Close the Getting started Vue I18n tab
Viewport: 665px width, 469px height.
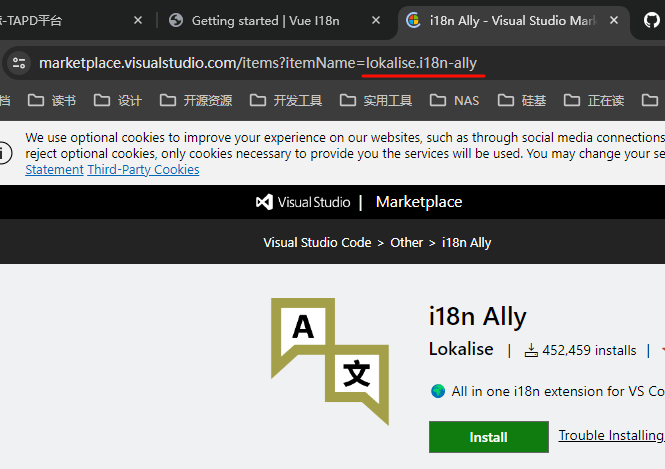(376, 20)
